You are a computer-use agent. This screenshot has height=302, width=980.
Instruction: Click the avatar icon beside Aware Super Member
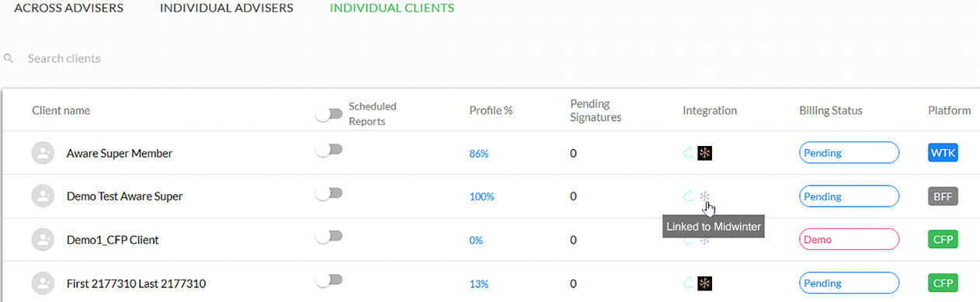pyautogui.click(x=43, y=154)
